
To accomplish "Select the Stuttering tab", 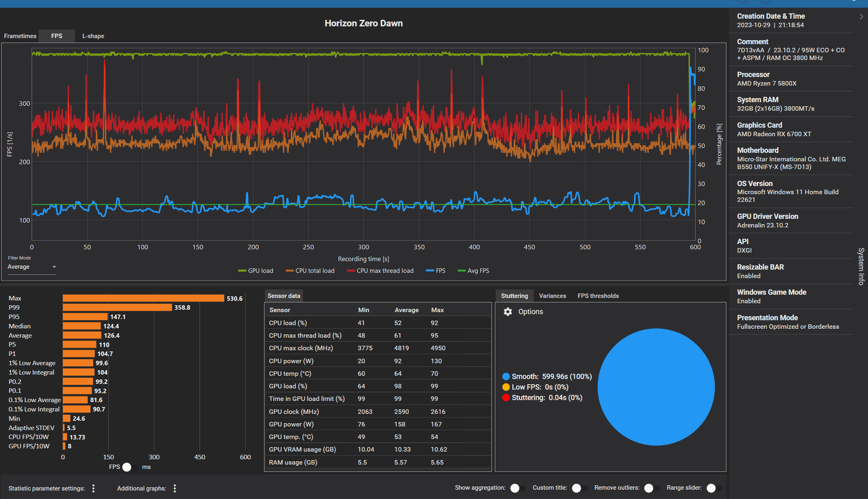I will tap(514, 296).
